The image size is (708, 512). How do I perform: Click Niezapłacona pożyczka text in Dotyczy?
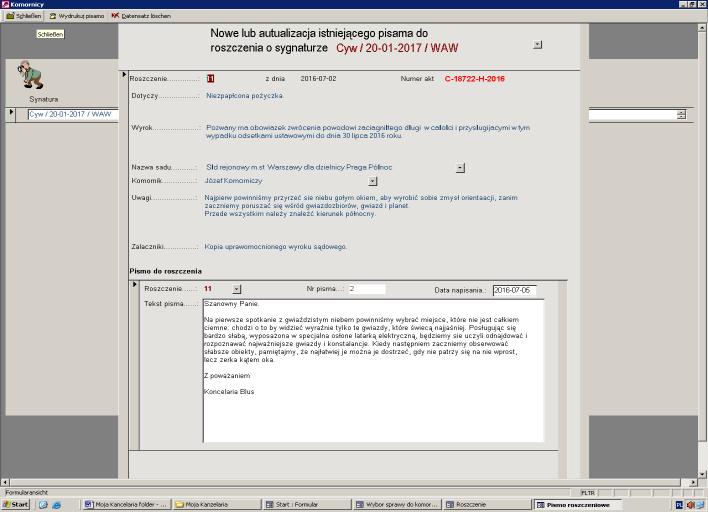[x=245, y=96]
